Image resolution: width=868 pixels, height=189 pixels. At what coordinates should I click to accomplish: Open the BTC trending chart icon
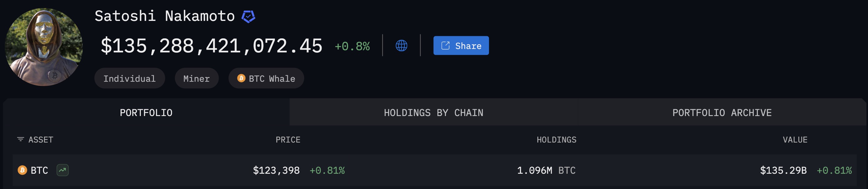tap(63, 170)
